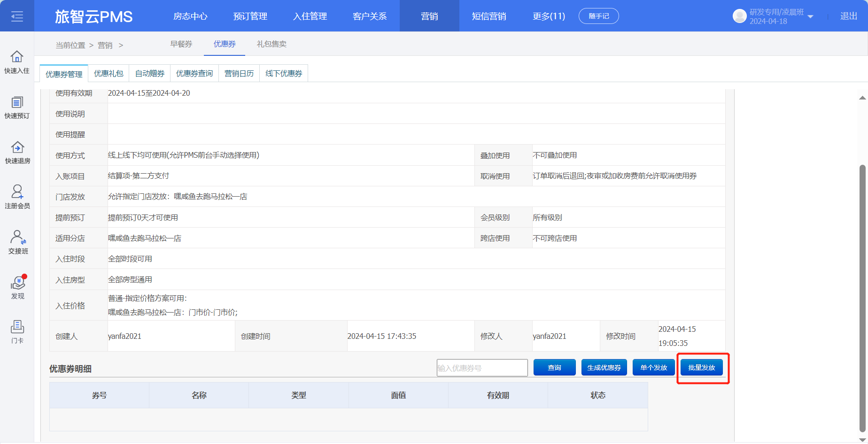Click the user avatar icon
The width and height of the screenshot is (868, 444).
739,16
